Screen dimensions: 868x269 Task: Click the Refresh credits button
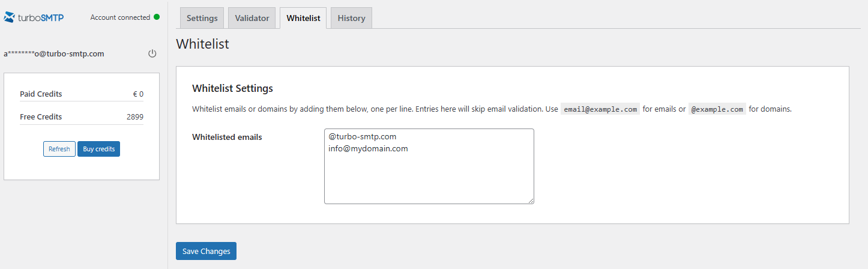pos(59,149)
